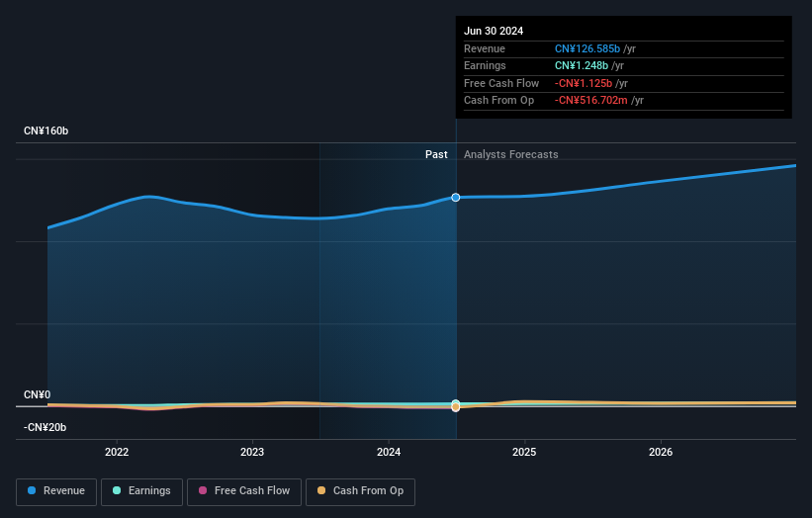Select the orange Cash From Op data point marker
Viewport: 812px width, 518px height.
[456, 407]
